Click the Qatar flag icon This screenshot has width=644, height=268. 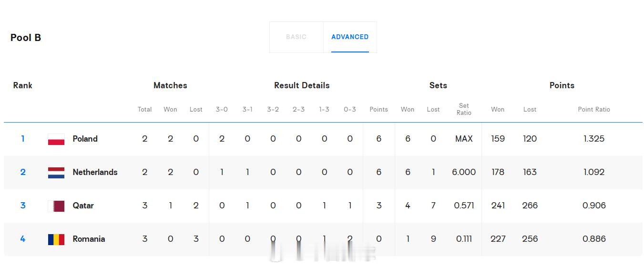coord(56,206)
